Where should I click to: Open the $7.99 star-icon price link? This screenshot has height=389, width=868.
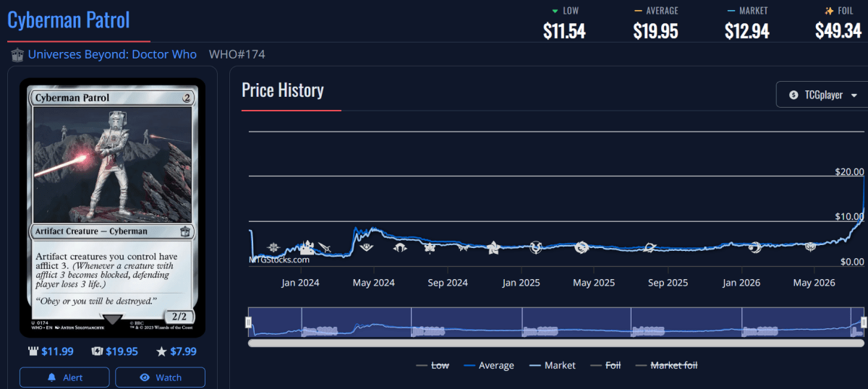tap(176, 351)
